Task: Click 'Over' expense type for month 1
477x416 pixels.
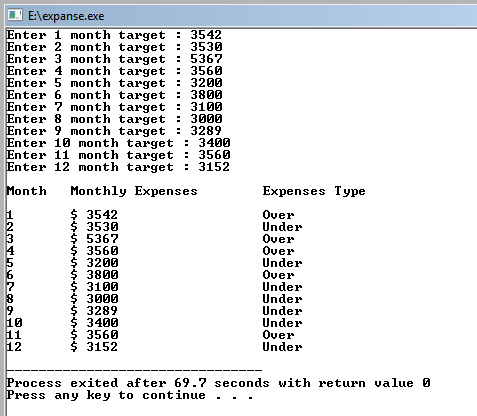Action: [x=278, y=215]
